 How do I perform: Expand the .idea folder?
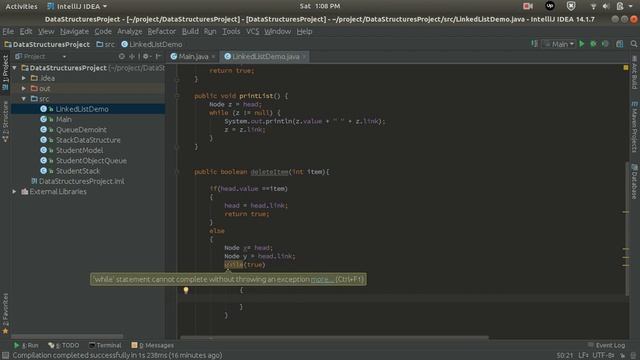pyautogui.click(x=24, y=78)
